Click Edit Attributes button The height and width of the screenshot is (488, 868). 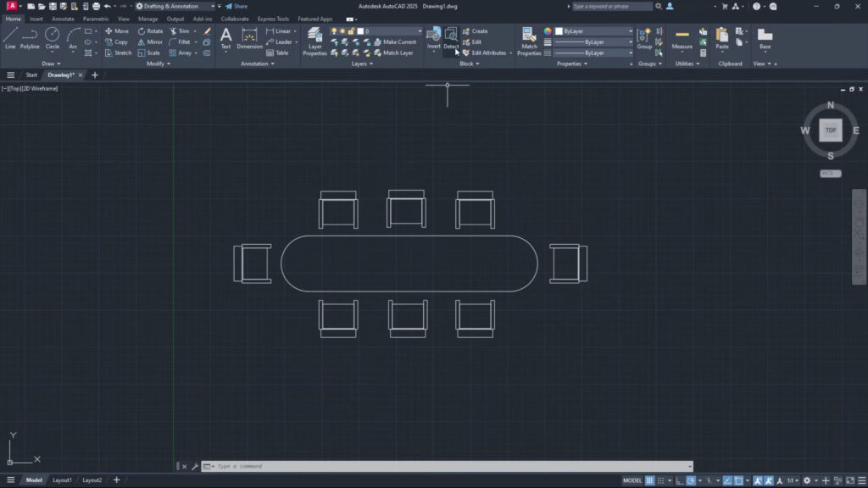pyautogui.click(x=484, y=53)
